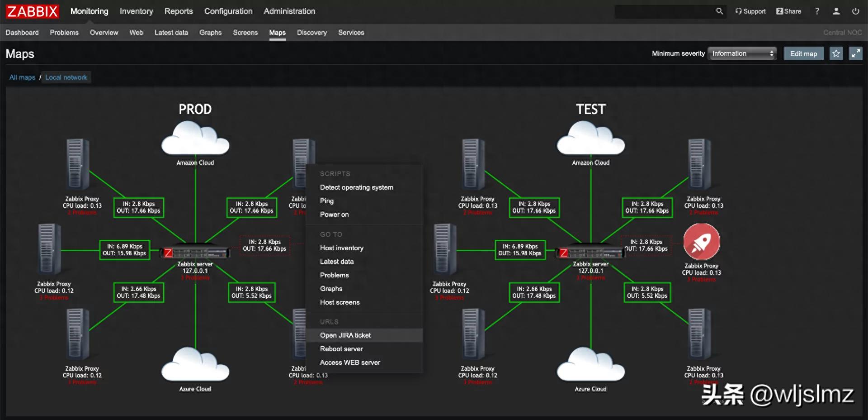Switch to Dashboard tab
This screenshot has height=420, width=868.
tap(22, 33)
